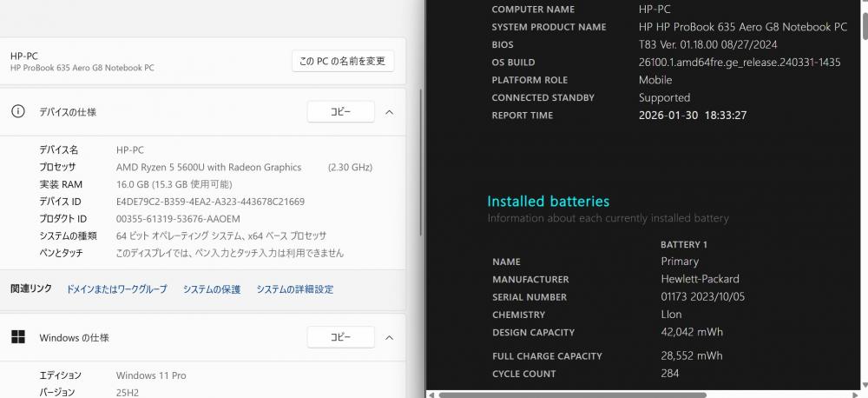Collapse the デバイスの仕様 section chevron
Screen dimensions: 868x398
(x=389, y=112)
